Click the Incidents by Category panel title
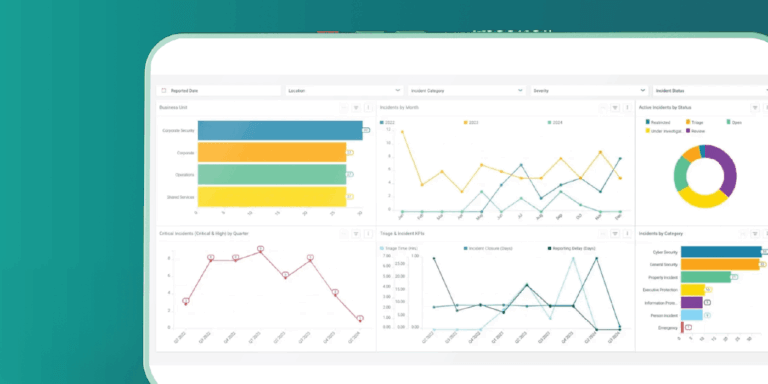Screen dimensions: 768x384 [x=661, y=234]
